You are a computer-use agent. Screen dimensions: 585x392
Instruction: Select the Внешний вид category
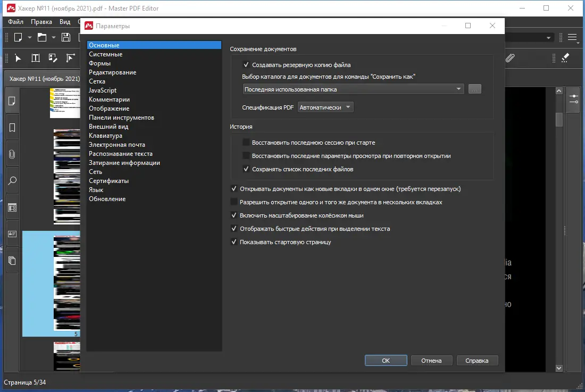point(154,127)
